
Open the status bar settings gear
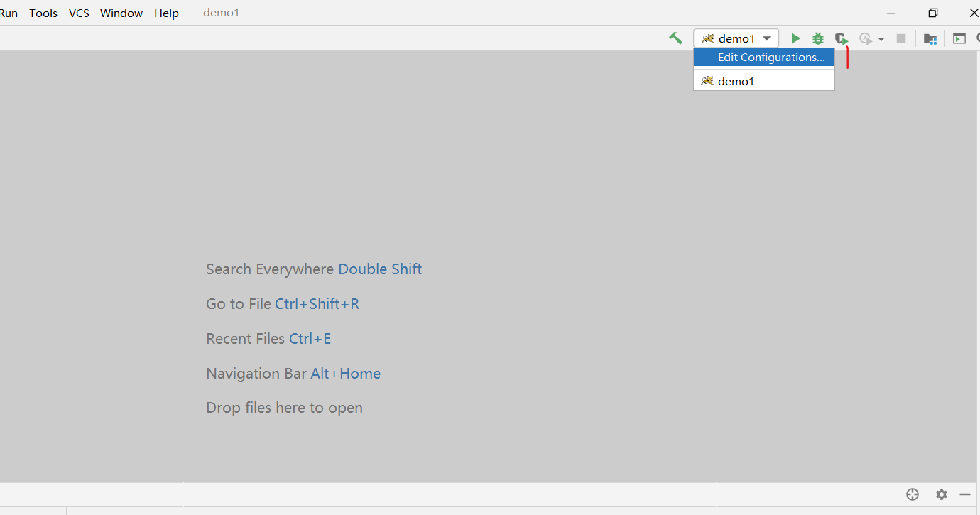point(941,494)
